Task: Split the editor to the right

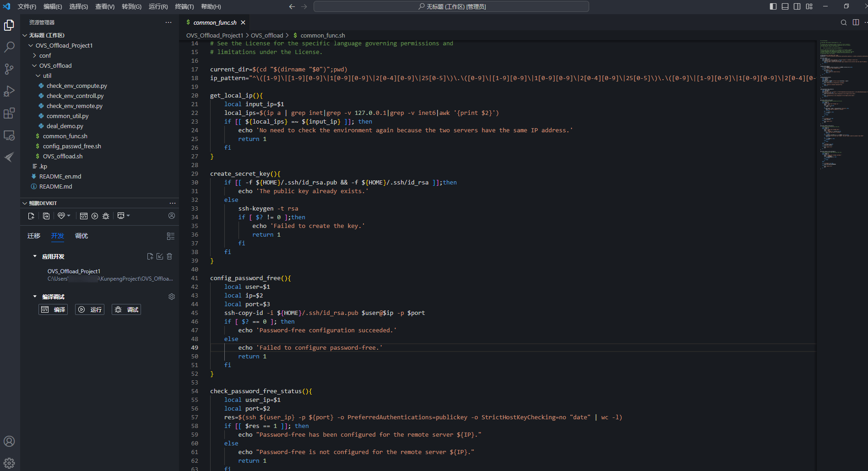Action: (x=856, y=22)
